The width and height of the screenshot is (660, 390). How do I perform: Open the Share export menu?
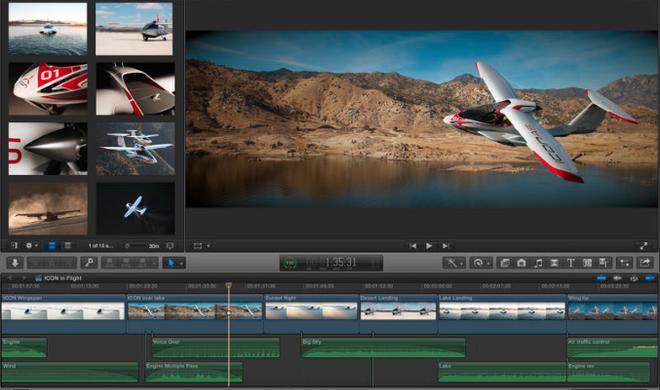coord(645,263)
